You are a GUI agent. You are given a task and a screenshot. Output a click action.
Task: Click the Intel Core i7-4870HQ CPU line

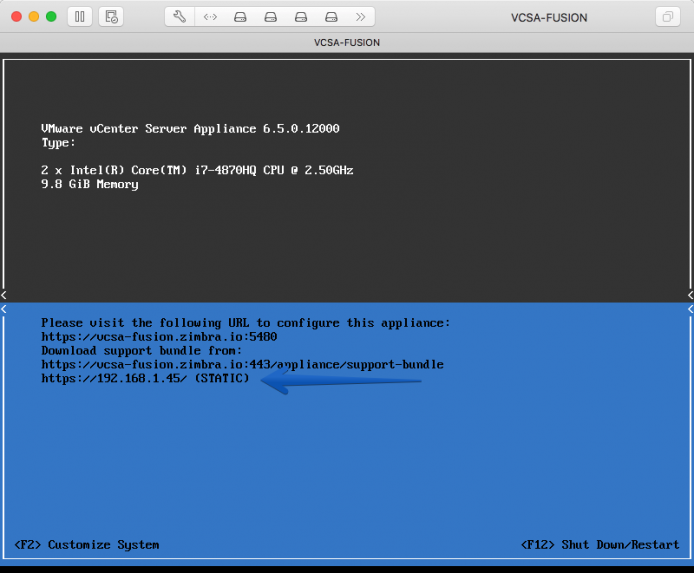197,170
